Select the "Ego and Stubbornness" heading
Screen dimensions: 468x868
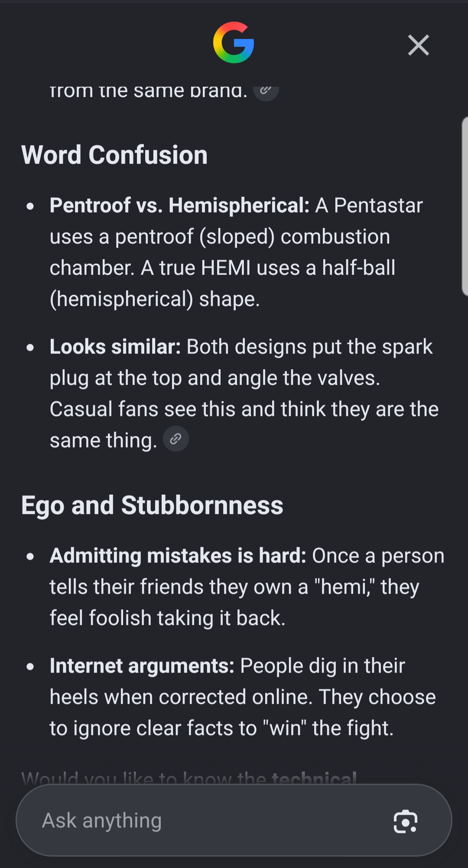click(152, 505)
